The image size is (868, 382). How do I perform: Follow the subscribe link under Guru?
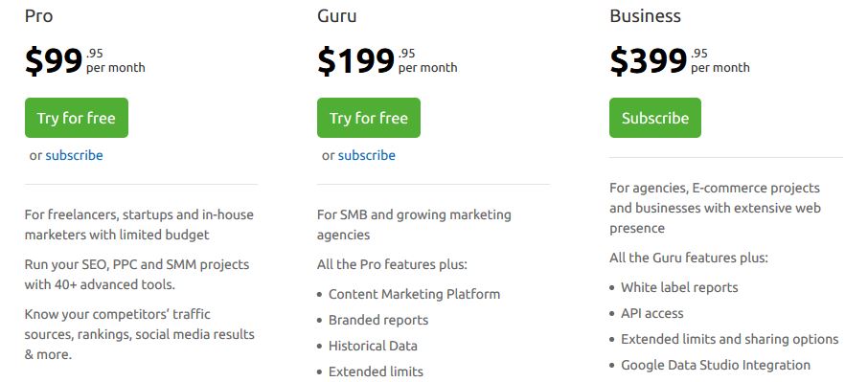tap(367, 155)
